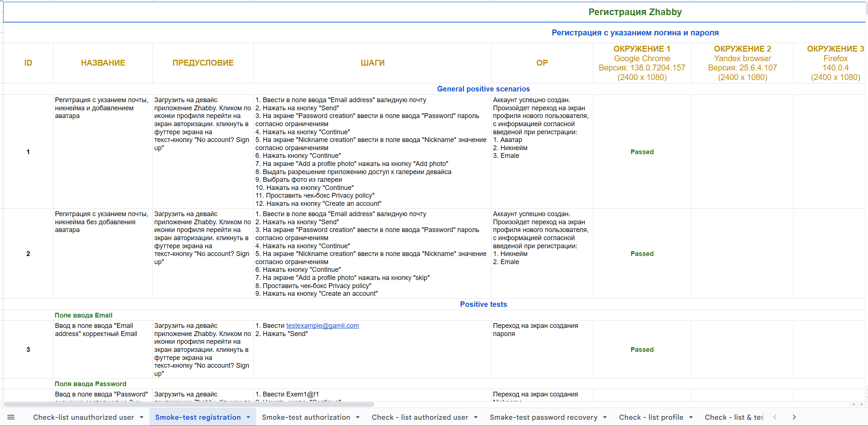Viewport: 868px width, 426px height.
Task: Switch to Smoke-test authorization sheet
Action: point(306,417)
